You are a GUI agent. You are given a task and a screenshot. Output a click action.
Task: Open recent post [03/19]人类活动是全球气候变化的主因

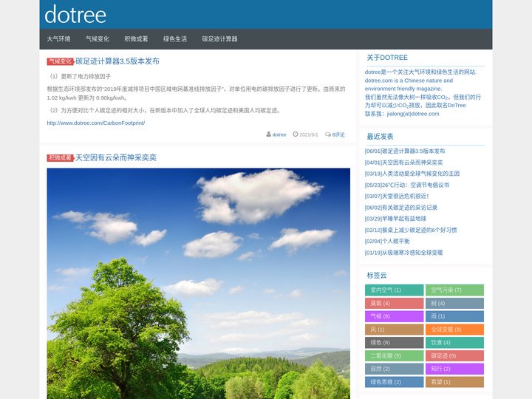(412, 174)
